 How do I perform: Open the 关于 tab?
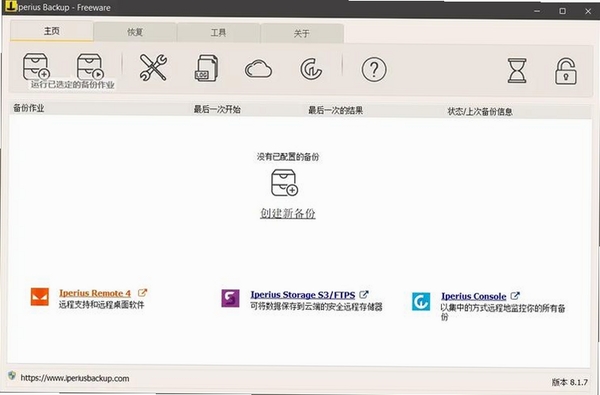click(x=302, y=34)
